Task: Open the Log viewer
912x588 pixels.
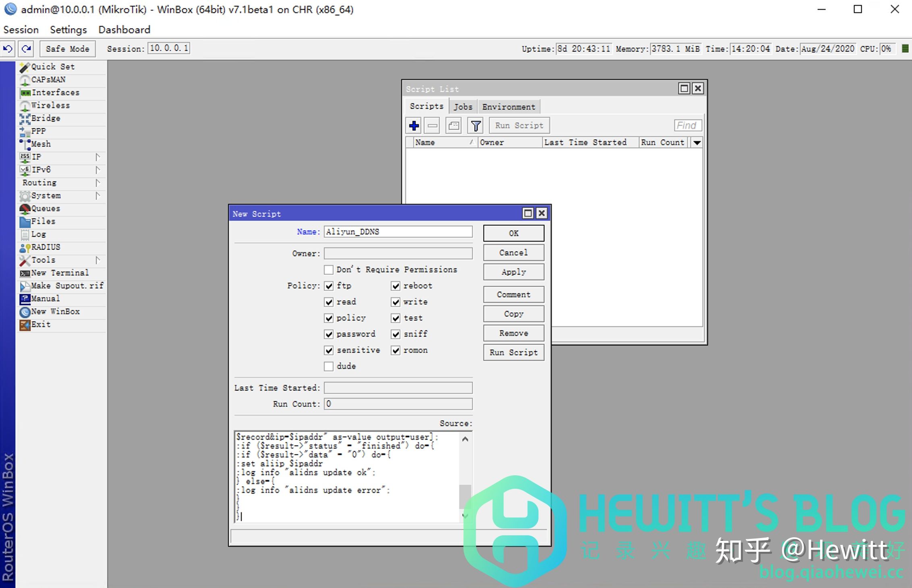Action: coord(62,234)
